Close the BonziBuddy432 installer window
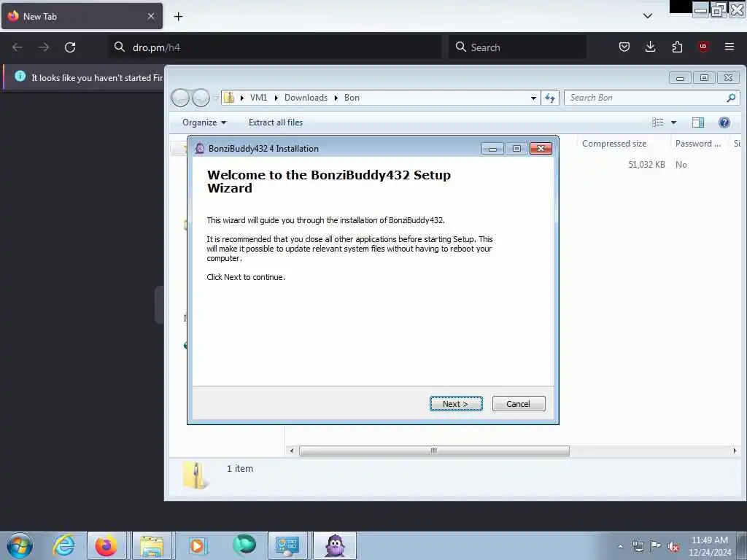 tap(541, 149)
